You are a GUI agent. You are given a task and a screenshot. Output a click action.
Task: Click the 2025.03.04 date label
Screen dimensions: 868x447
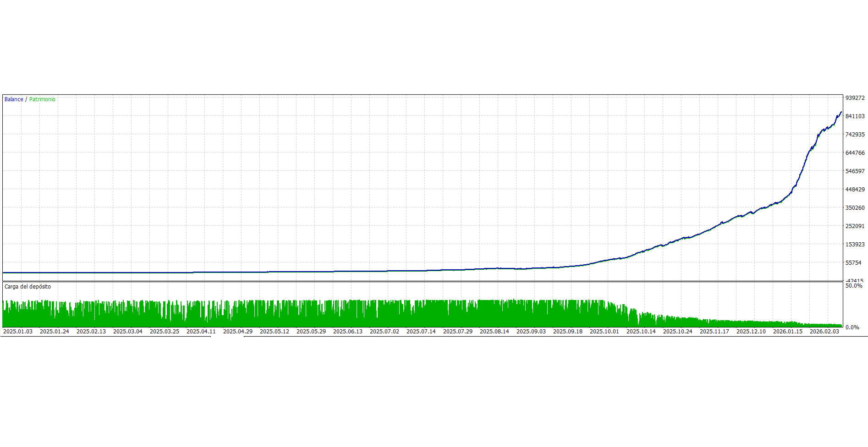(128, 332)
